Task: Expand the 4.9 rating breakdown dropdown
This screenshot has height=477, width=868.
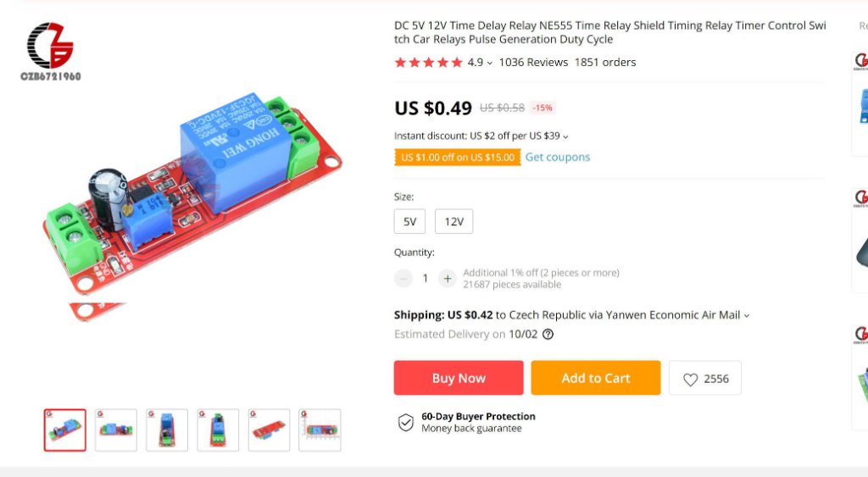Action: point(489,64)
